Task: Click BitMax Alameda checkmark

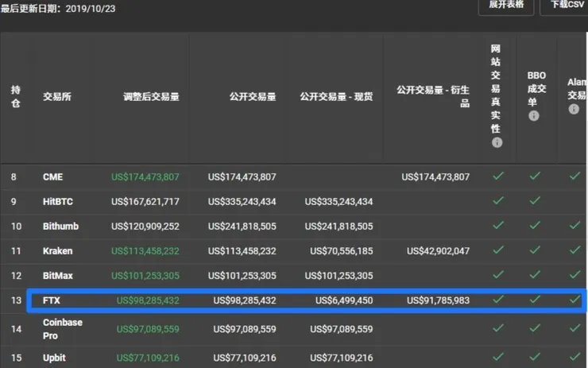Action: [574, 274]
